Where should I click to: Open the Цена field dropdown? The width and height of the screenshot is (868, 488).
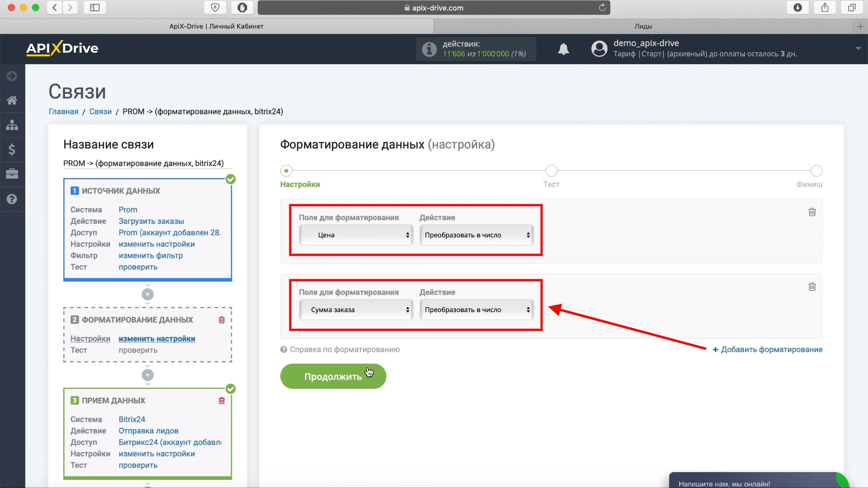click(356, 235)
